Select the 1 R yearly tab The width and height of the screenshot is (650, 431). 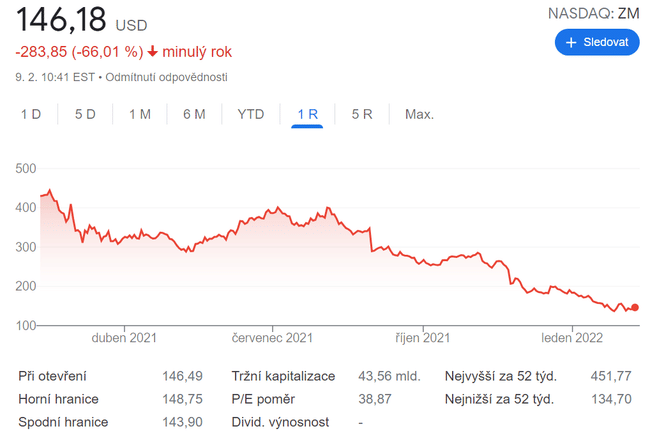307,114
